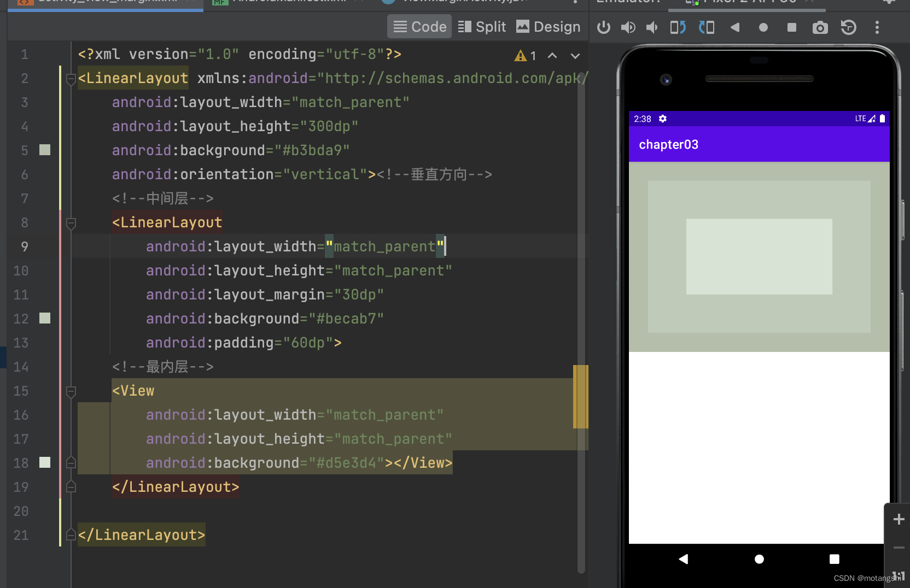Collapse the root LinearLayout fold on line 2
The image size is (910, 588).
click(71, 79)
